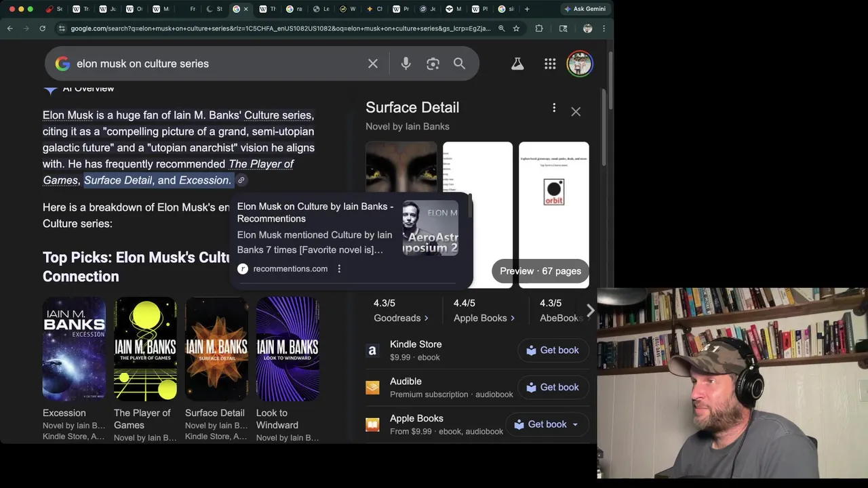Click the source link icon after Excession

pyautogui.click(x=241, y=180)
